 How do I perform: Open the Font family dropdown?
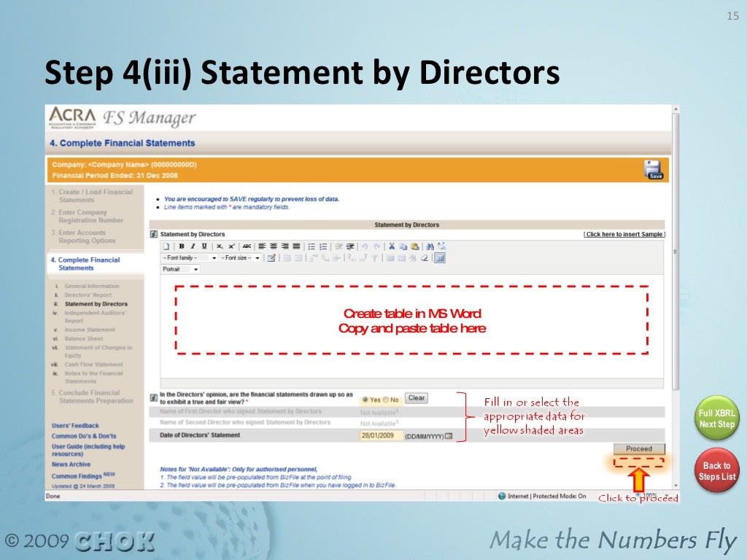189,257
